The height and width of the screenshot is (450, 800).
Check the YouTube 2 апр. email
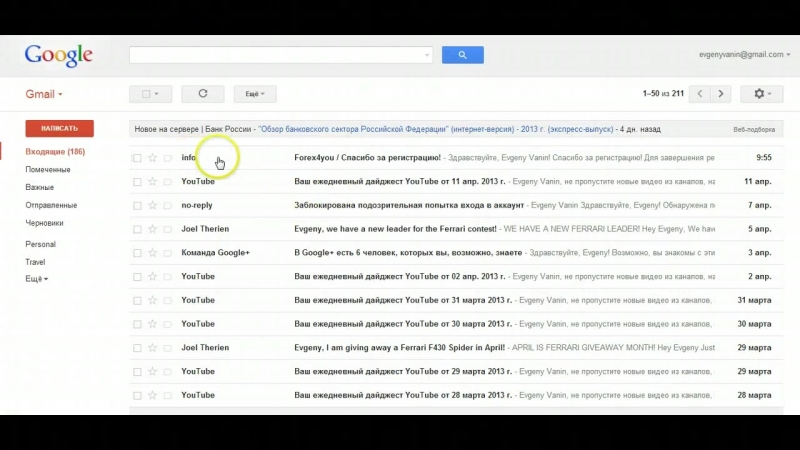[137, 277]
